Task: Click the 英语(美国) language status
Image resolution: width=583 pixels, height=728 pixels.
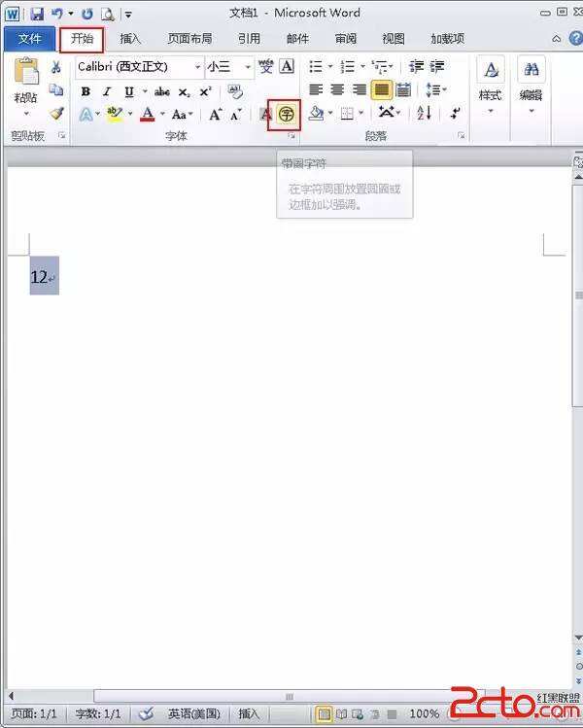Action: click(194, 713)
